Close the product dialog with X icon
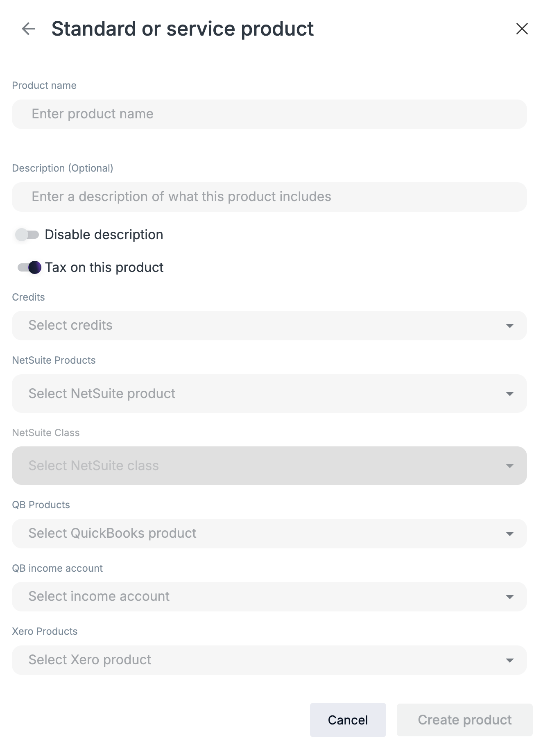This screenshot has height=756, width=543. (522, 29)
